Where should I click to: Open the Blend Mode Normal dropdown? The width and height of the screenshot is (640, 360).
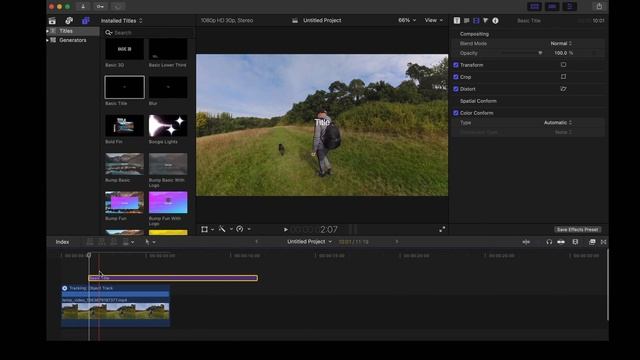click(x=561, y=43)
